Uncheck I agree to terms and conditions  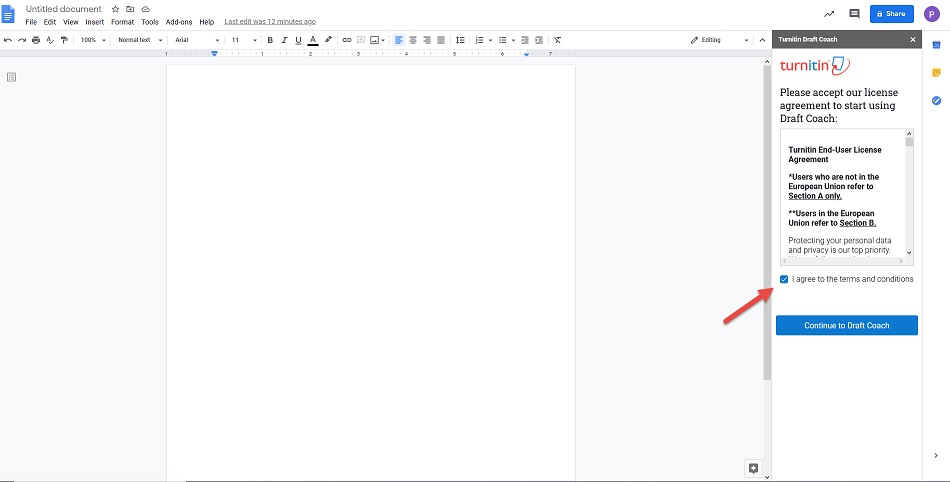pyautogui.click(x=784, y=279)
